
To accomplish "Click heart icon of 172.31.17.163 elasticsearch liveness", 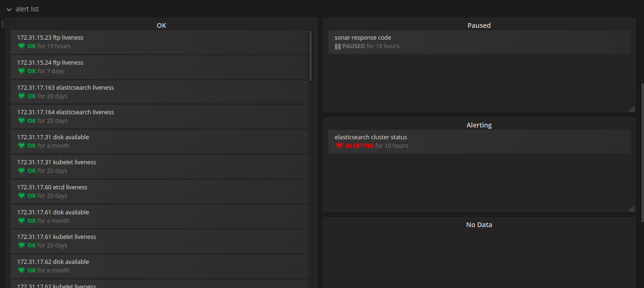I will click(x=21, y=96).
